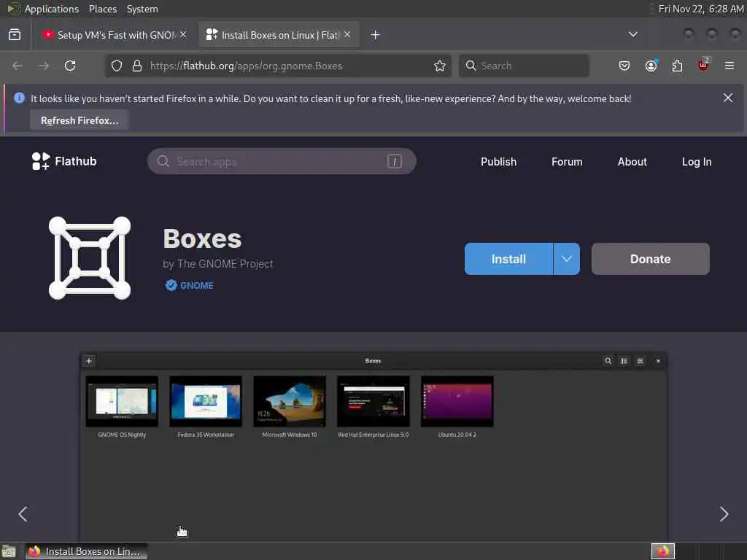Open the Pocket save icon

click(624, 66)
